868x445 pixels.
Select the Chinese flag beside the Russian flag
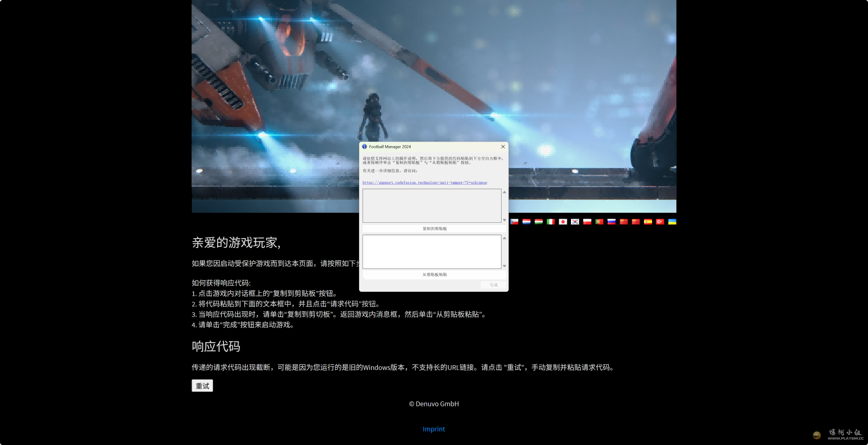click(624, 222)
